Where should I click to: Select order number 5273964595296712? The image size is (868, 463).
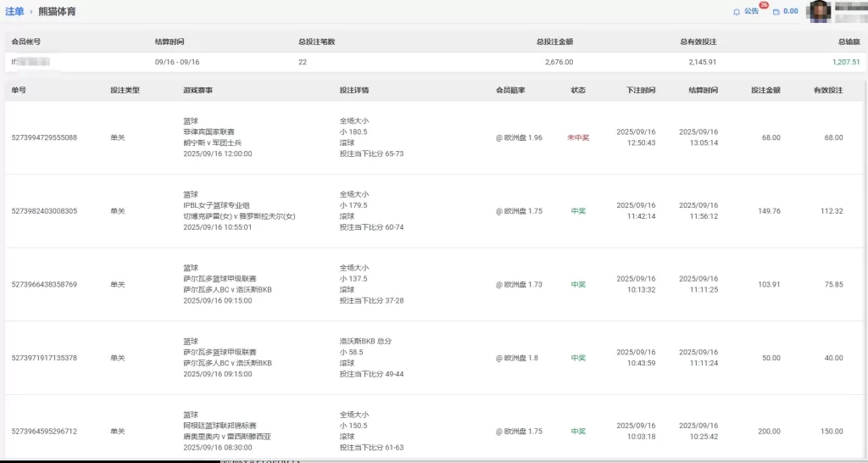44,432
